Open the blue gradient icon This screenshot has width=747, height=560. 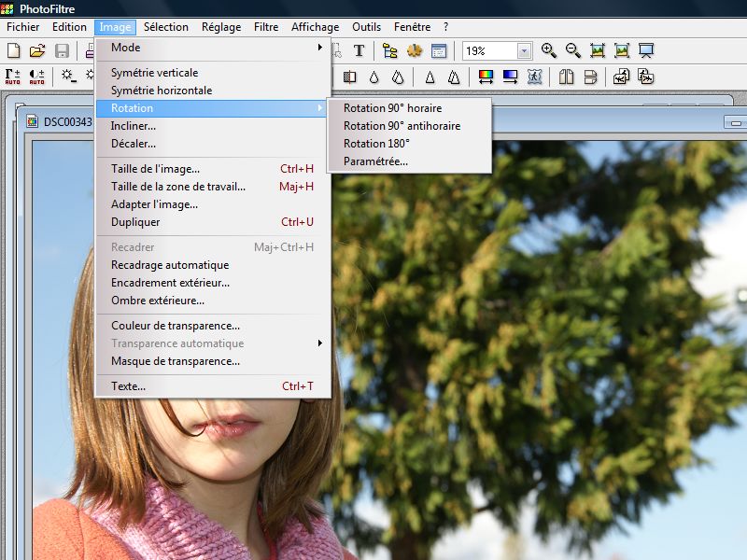[510, 77]
